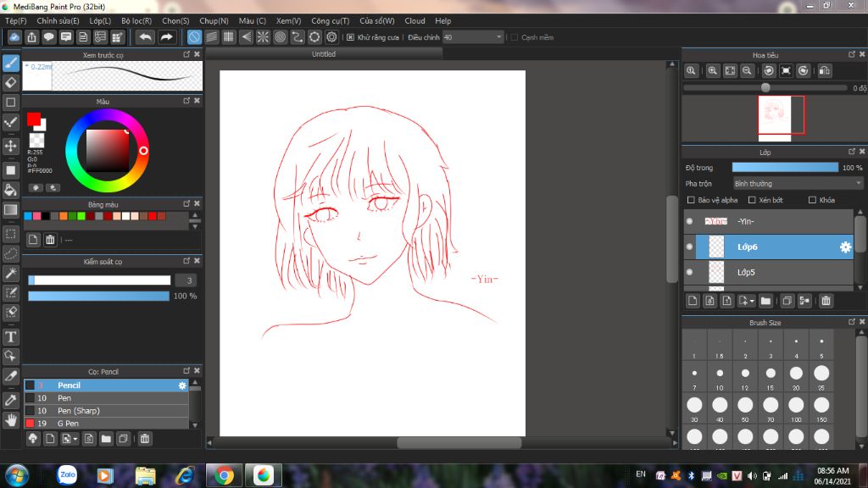
Task: Adjust the brush size slider in Kiểm soát cọ
Action: click(99, 280)
